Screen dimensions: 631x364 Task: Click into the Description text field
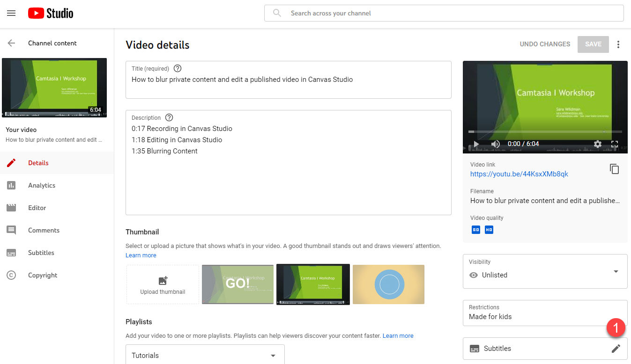pyautogui.click(x=289, y=162)
